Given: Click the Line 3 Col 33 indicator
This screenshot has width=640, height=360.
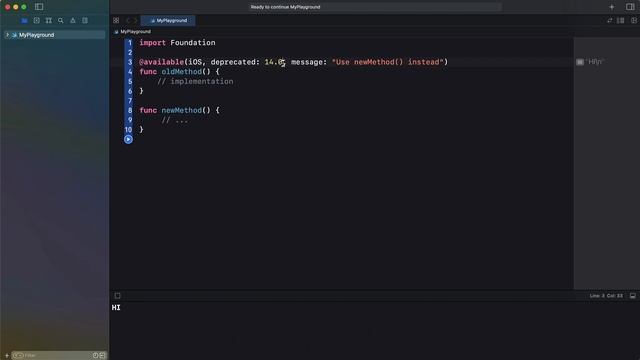Looking at the screenshot, I should 606,296.
